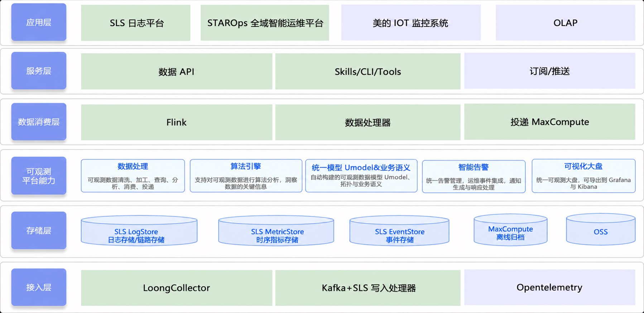The width and height of the screenshot is (644, 313).
Task: Click STAROps 全域智能运维平台 block
Action: click(x=265, y=23)
